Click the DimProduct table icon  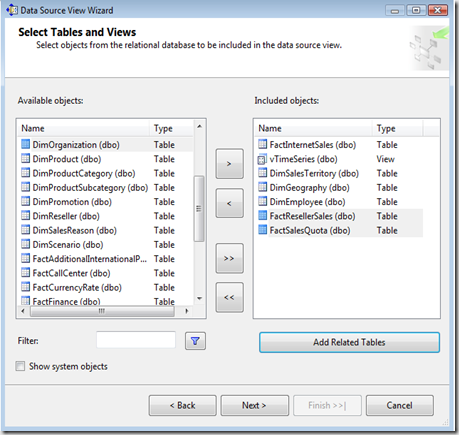pos(26,158)
